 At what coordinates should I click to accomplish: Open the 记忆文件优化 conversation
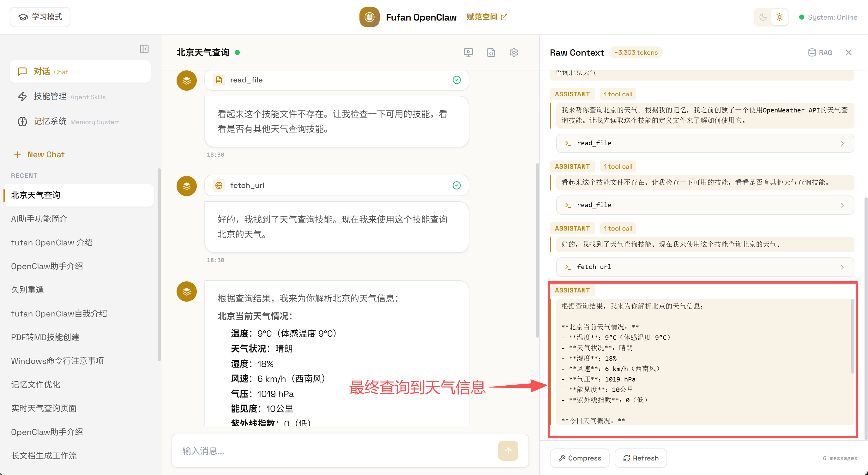pyautogui.click(x=79, y=384)
